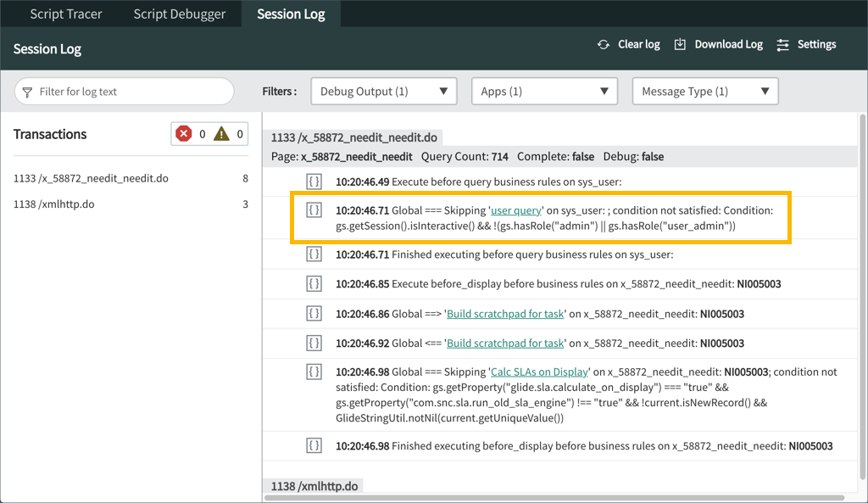This screenshot has height=503, width=868.
Task: Open the Debug Output filter dropdown
Action: coord(383,91)
